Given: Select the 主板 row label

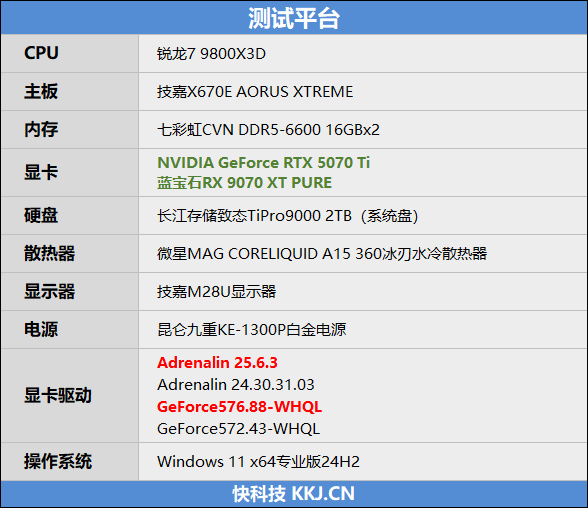Looking at the screenshot, I should tap(41, 91).
